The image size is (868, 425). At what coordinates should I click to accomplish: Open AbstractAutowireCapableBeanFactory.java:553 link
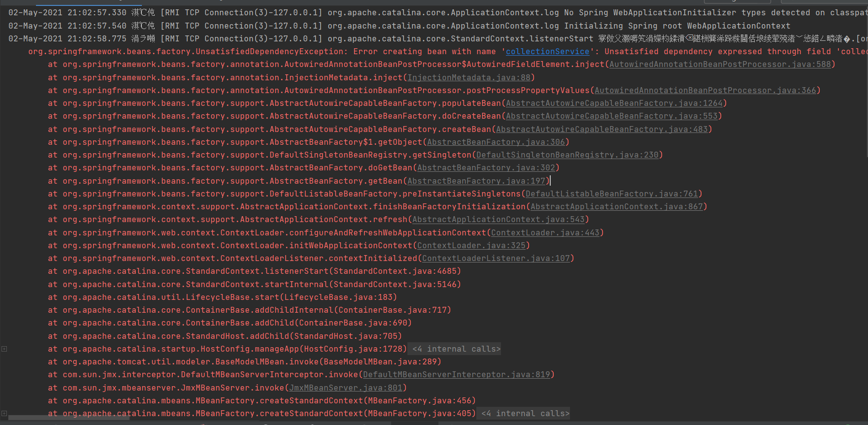pyautogui.click(x=611, y=116)
